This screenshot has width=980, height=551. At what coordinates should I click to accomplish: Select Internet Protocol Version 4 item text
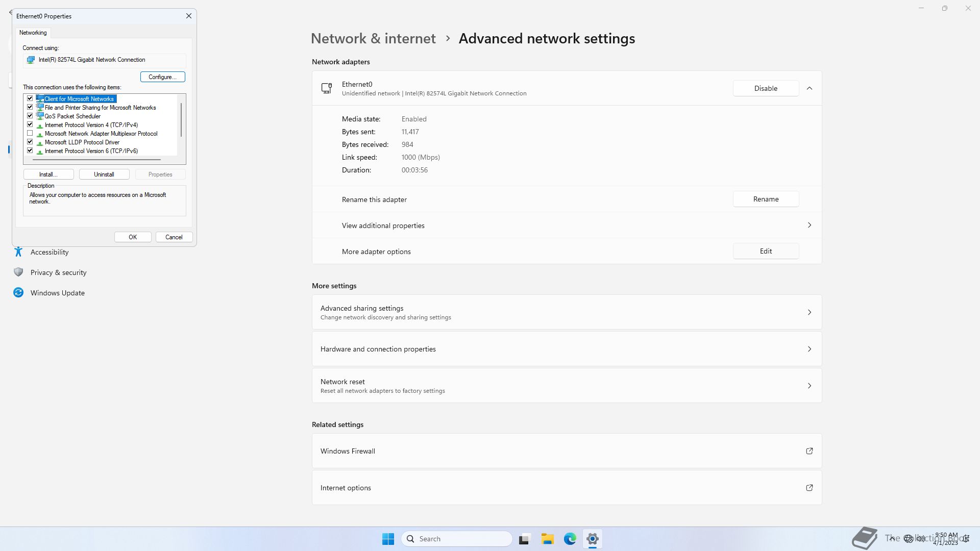[x=91, y=125]
